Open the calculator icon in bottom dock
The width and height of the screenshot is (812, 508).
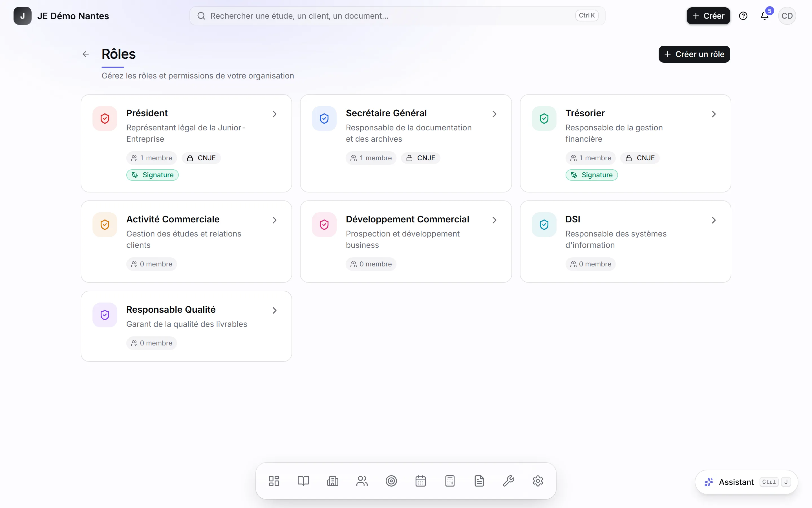450,481
